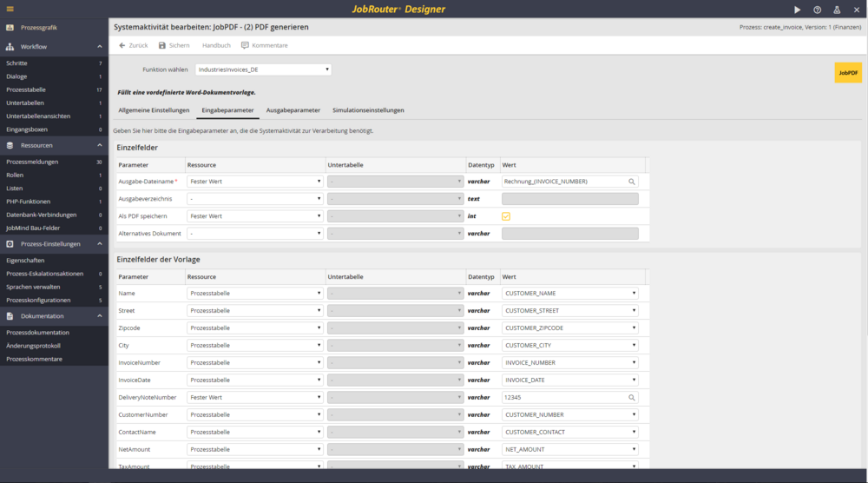
Task: Click the Ausgabeverzeichnis value field
Action: pyautogui.click(x=570, y=199)
